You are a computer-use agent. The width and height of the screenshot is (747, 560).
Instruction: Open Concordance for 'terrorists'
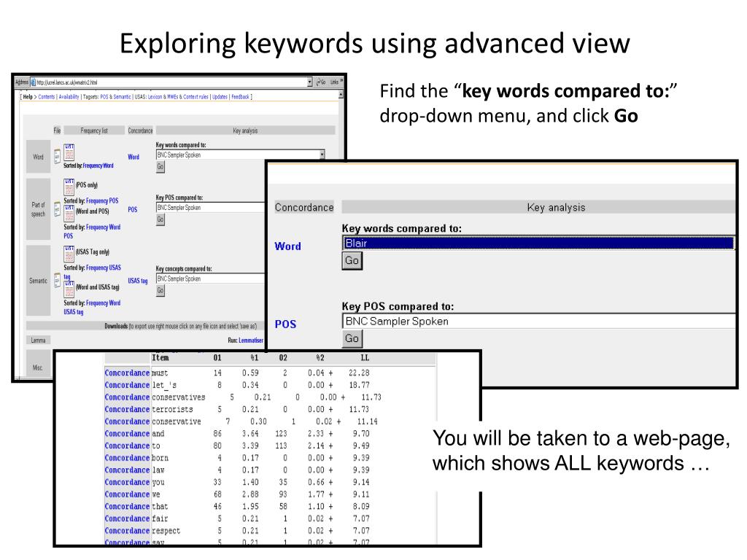click(127, 409)
